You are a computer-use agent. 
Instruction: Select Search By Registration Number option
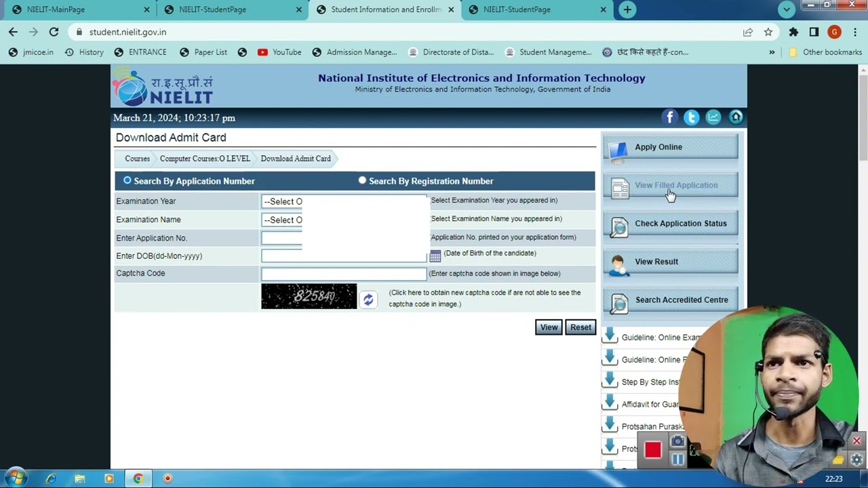click(362, 180)
